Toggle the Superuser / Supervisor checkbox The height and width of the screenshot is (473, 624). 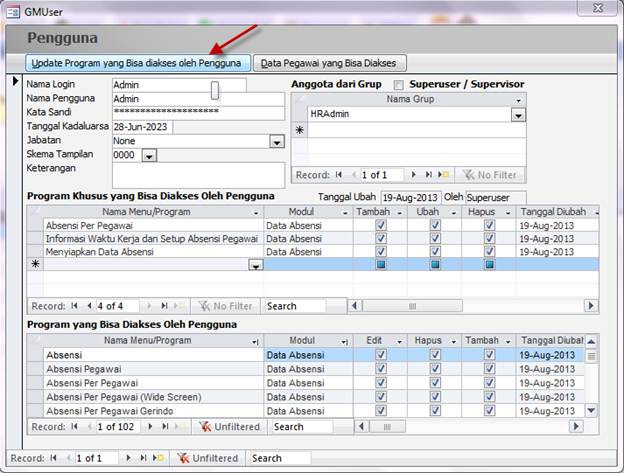click(398, 85)
